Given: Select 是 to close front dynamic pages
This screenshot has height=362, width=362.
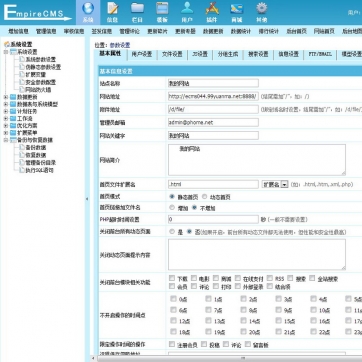Looking at the screenshot, I should click(172, 231).
